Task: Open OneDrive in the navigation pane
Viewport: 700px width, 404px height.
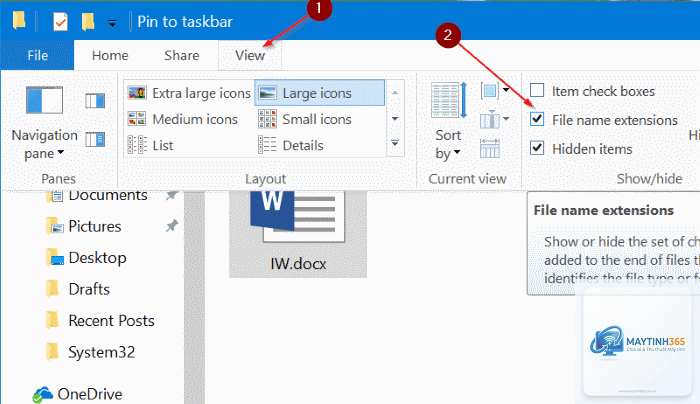Action: tap(89, 394)
